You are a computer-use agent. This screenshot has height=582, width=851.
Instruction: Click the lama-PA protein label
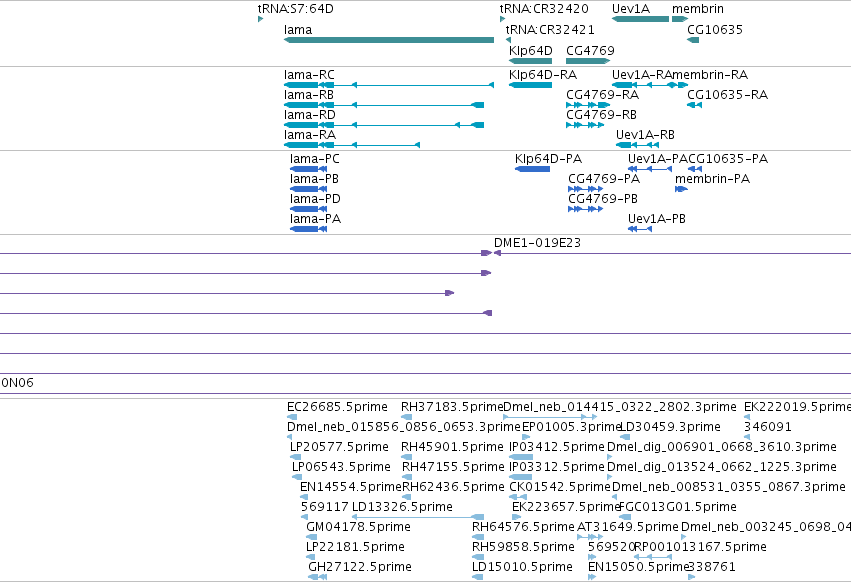pyautogui.click(x=315, y=219)
